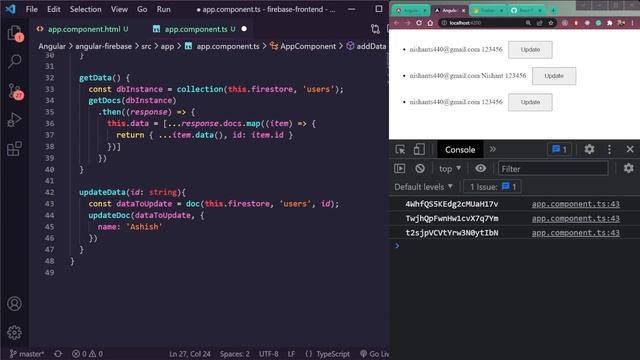Toggle the device toolbar in DevTools

(419, 149)
